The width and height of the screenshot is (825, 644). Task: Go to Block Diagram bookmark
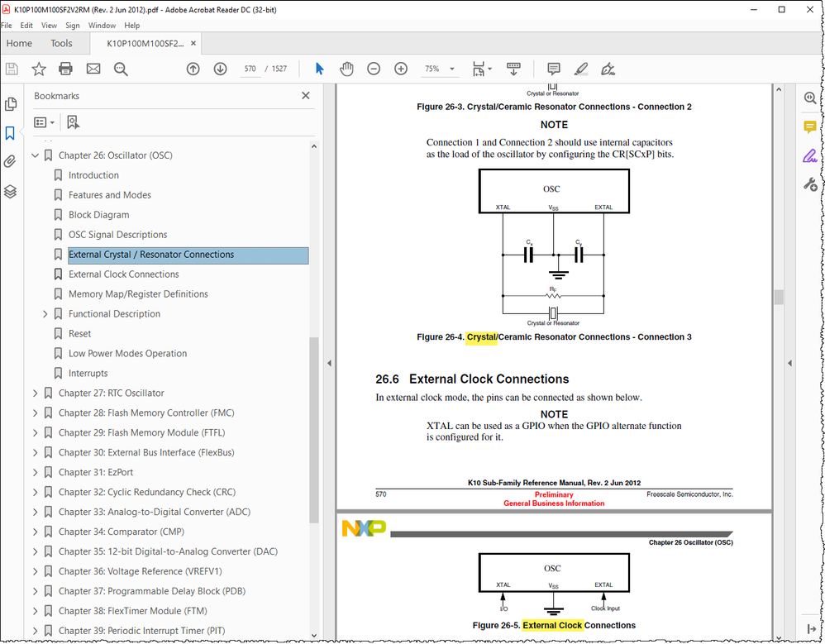[x=99, y=215]
